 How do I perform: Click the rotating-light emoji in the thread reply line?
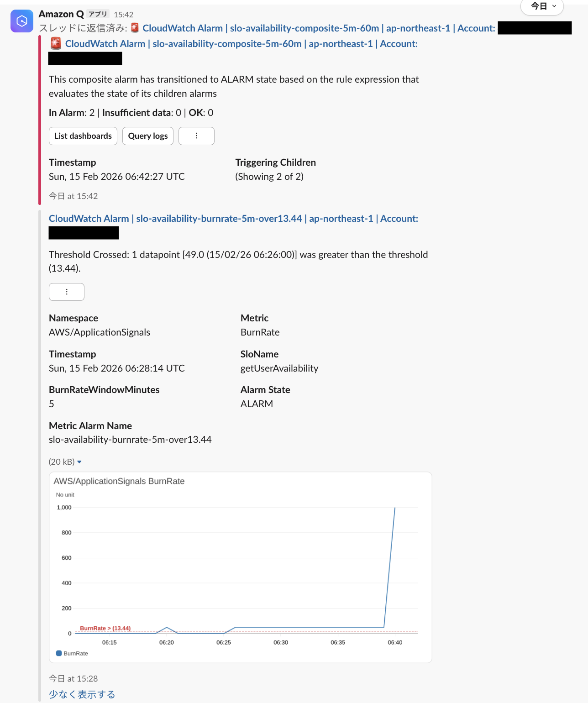(x=134, y=28)
